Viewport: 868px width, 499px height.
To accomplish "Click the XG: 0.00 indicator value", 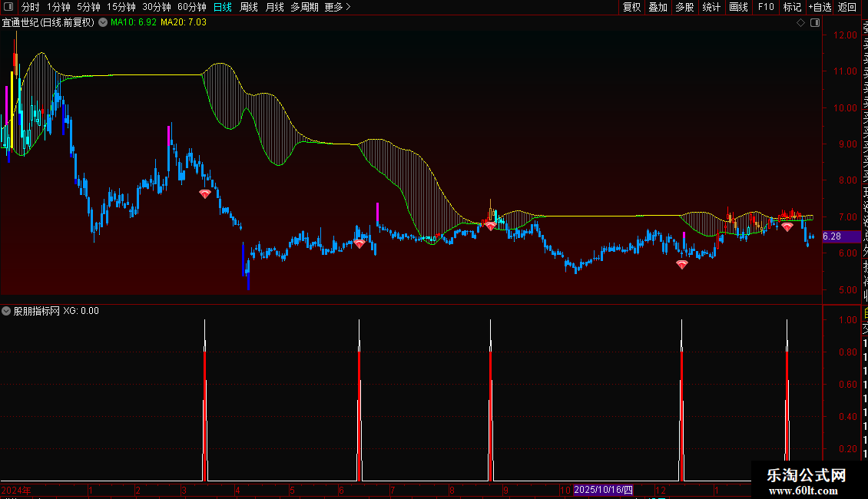I will click(81, 311).
